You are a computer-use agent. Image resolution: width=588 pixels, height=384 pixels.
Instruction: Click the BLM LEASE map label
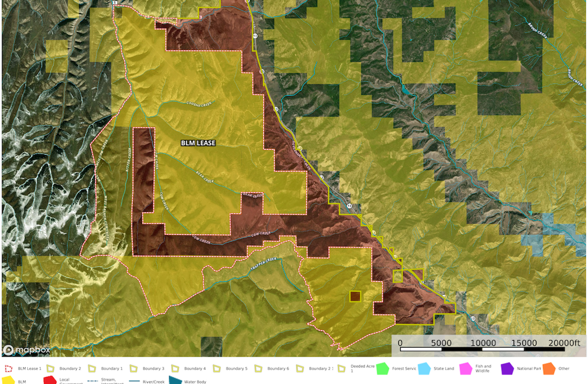[198, 143]
